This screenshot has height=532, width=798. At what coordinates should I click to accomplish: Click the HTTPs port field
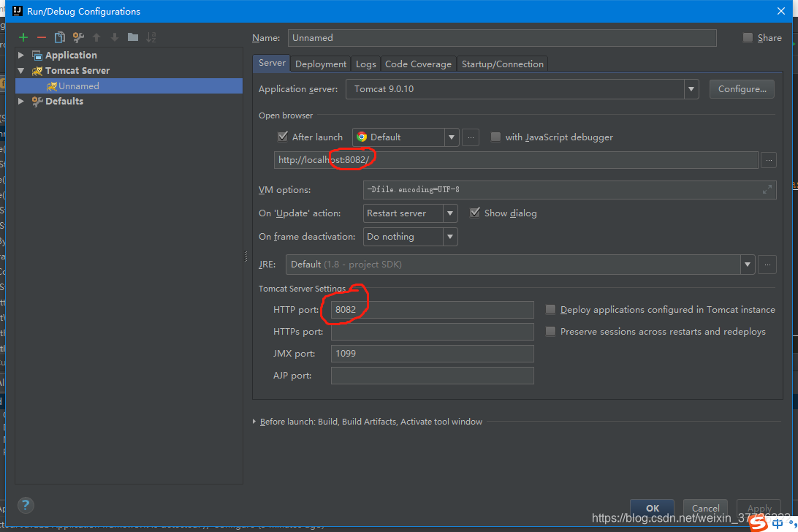coord(432,332)
